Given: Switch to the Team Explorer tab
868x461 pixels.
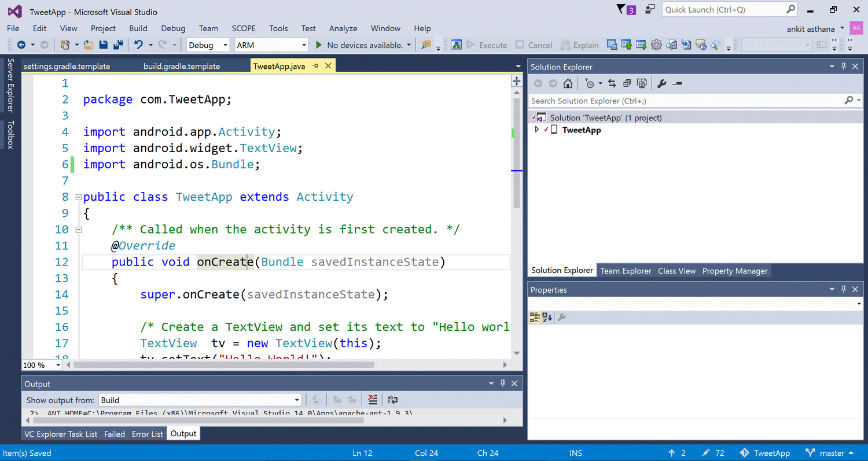Looking at the screenshot, I should [626, 271].
